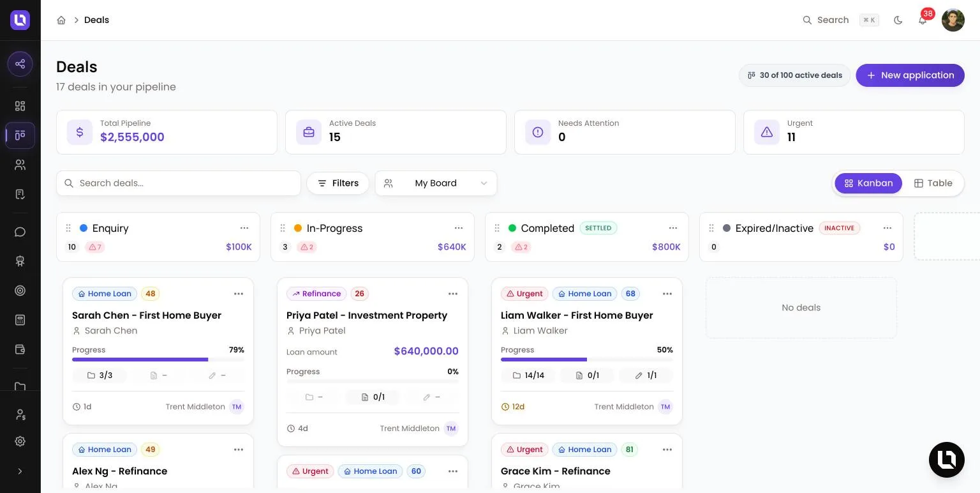Open the target goals sidebar icon
Viewport: 980px width, 493px height.
[20, 291]
